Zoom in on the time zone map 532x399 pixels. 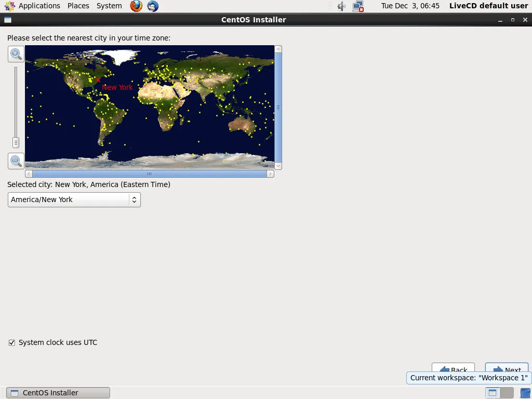[16, 54]
